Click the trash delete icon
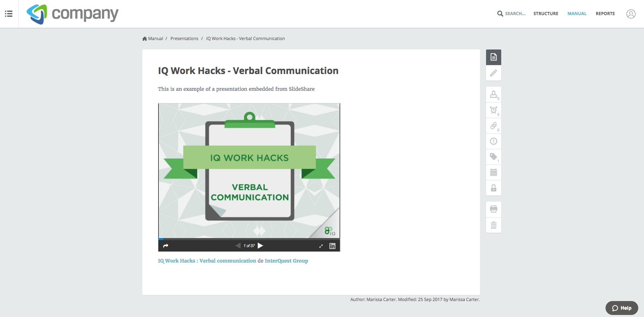Image resolution: width=644 pixels, height=317 pixels. click(x=493, y=225)
